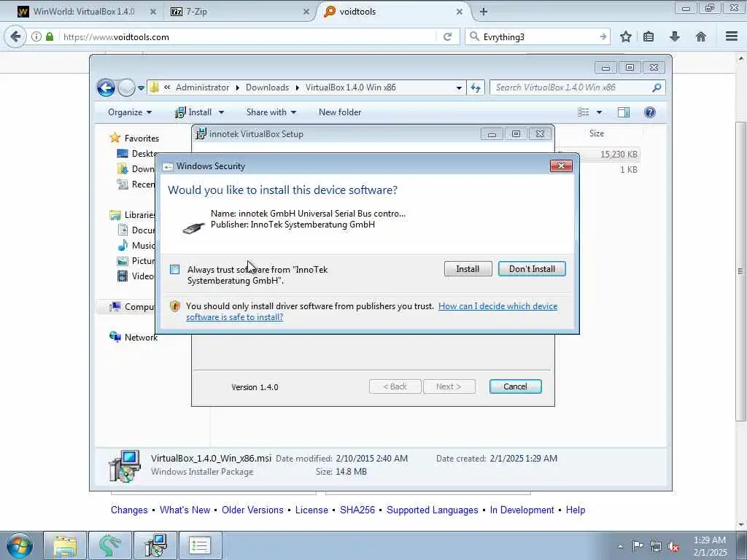The image size is (747, 560).
Task: Close the 7-Zip tab
Action: point(306,12)
